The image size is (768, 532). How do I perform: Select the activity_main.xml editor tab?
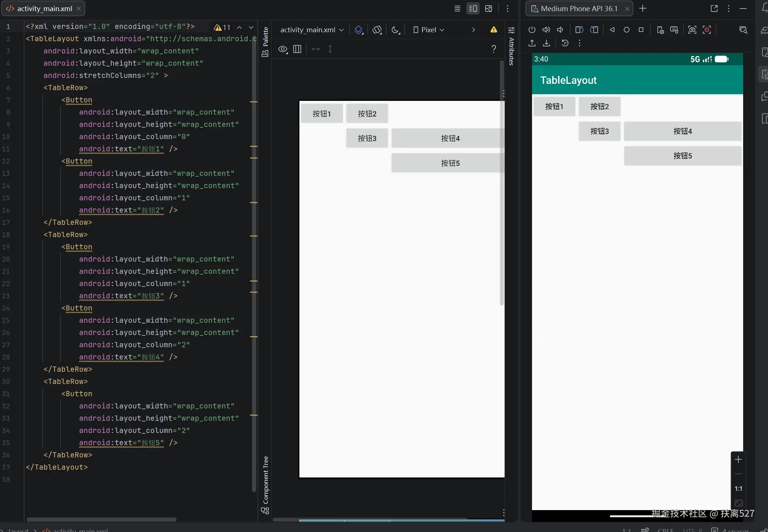[45, 9]
